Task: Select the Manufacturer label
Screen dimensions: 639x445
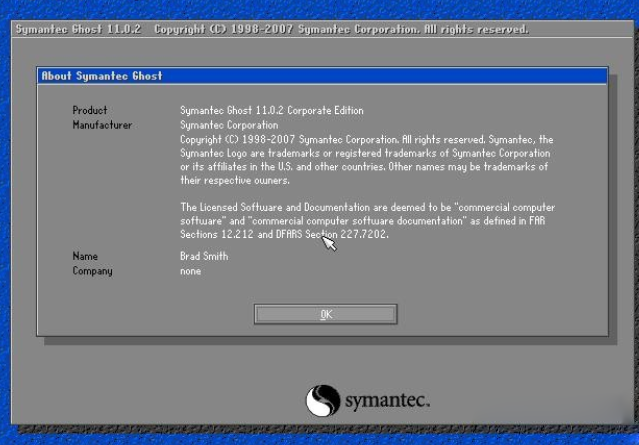Action: pyautogui.click(x=102, y=125)
